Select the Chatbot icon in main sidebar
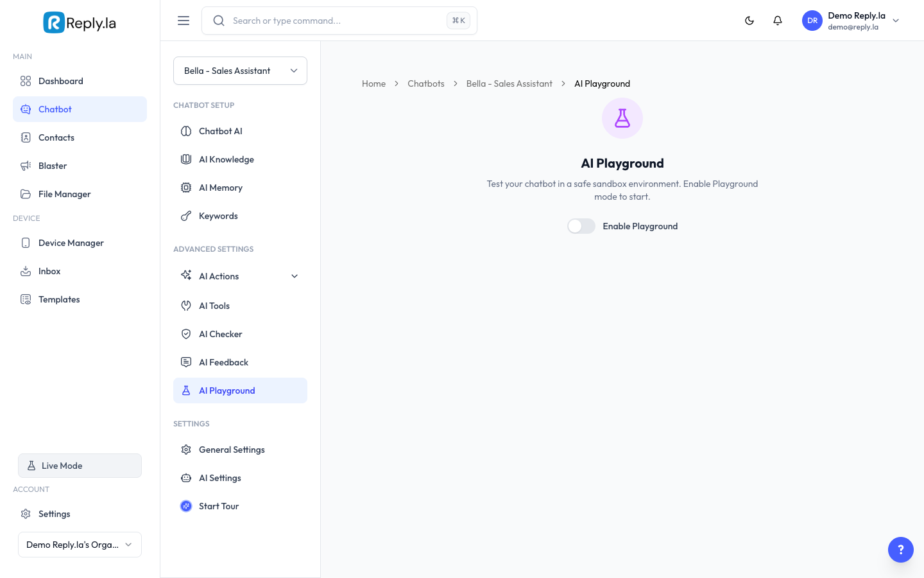The image size is (924, 578). coord(26,109)
